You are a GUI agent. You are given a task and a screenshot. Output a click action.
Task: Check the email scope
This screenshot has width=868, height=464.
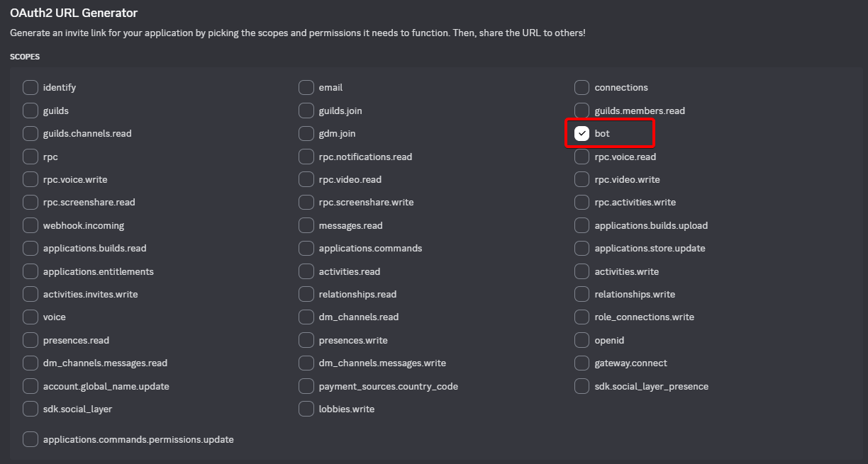306,87
